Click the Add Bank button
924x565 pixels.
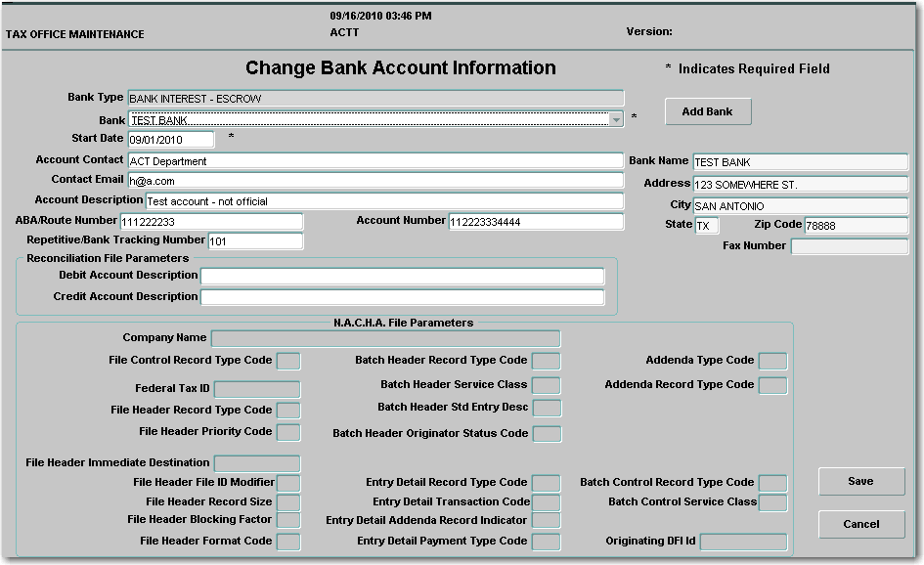[x=708, y=111]
